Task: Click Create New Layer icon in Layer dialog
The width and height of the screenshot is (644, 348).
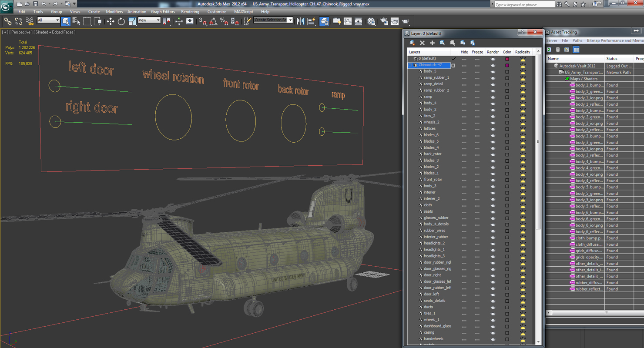Action: (412, 43)
